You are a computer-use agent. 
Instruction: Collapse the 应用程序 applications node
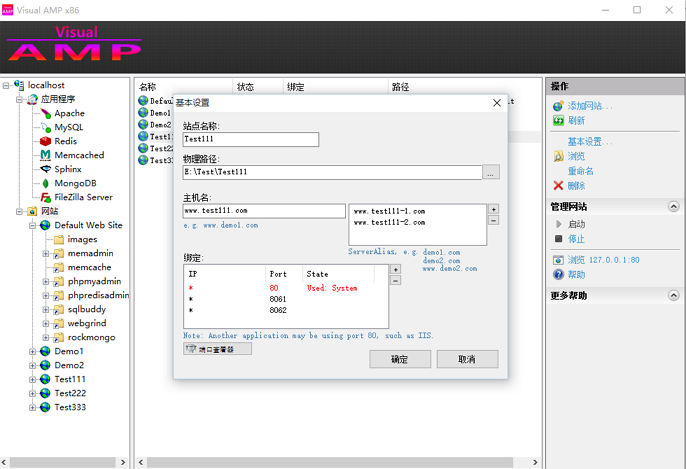tap(19, 99)
